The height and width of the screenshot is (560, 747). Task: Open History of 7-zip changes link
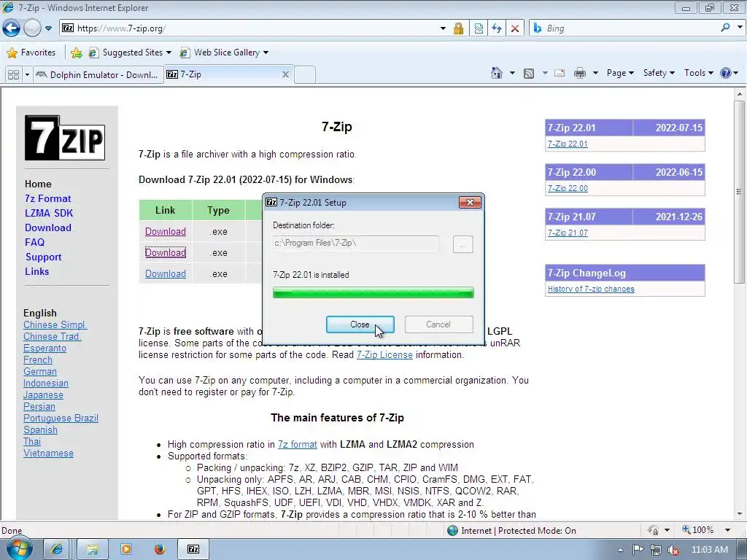click(591, 289)
